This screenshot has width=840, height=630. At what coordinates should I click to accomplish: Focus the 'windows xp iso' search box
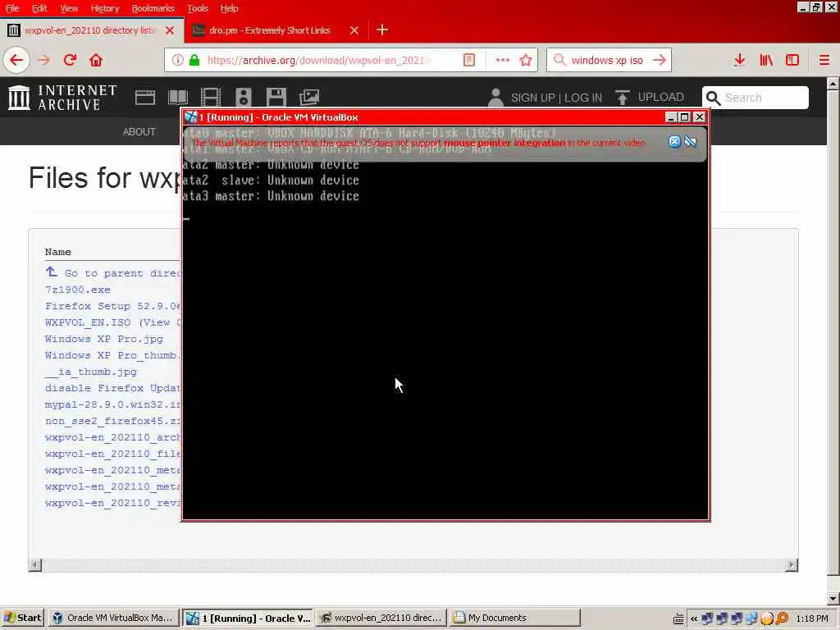pyautogui.click(x=607, y=60)
